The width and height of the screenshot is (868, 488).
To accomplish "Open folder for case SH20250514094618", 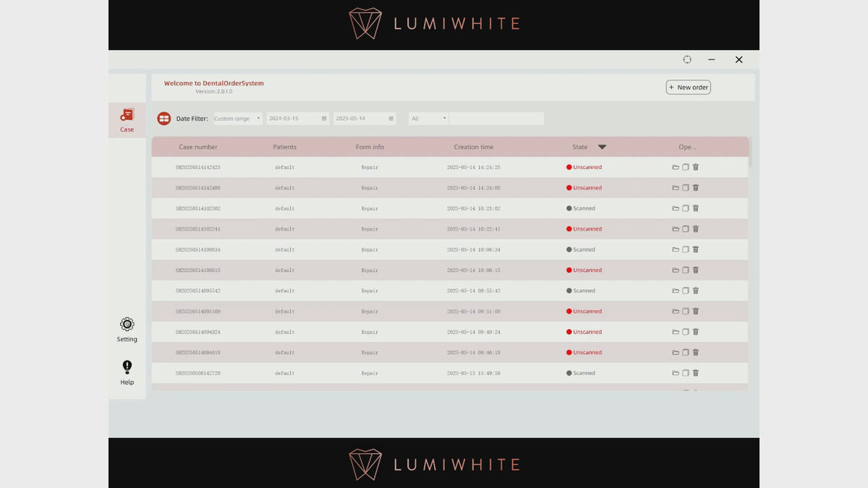I will pyautogui.click(x=676, y=353).
